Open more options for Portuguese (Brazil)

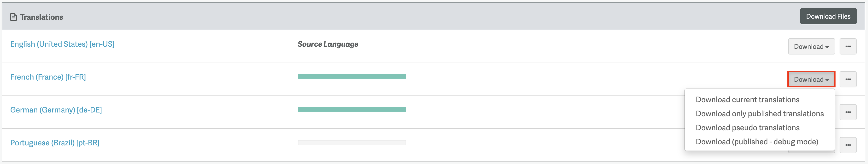pyautogui.click(x=848, y=145)
